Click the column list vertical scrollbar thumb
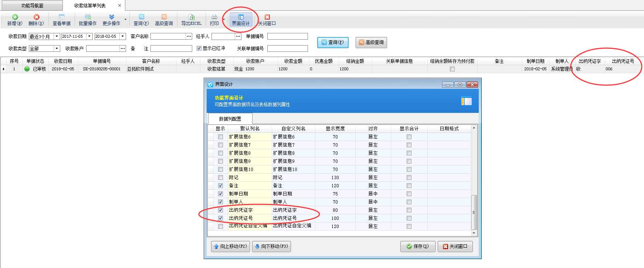 [x=474, y=212]
